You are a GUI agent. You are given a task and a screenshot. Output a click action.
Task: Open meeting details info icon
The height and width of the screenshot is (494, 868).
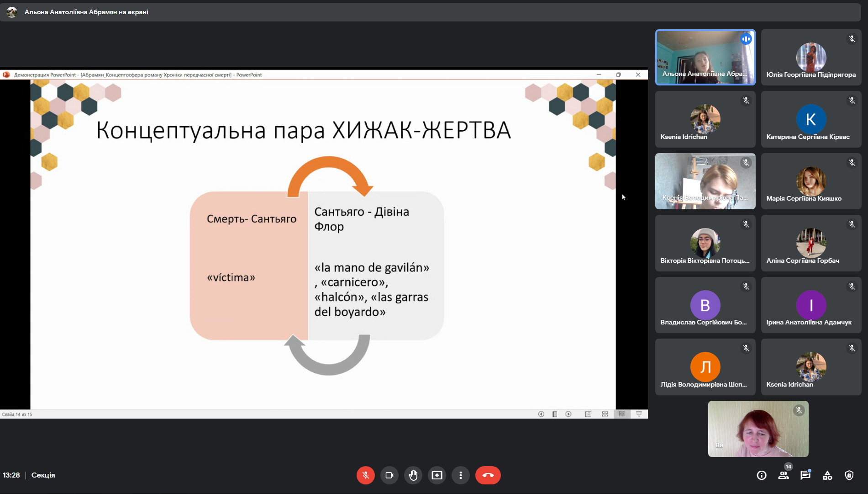[x=761, y=475]
